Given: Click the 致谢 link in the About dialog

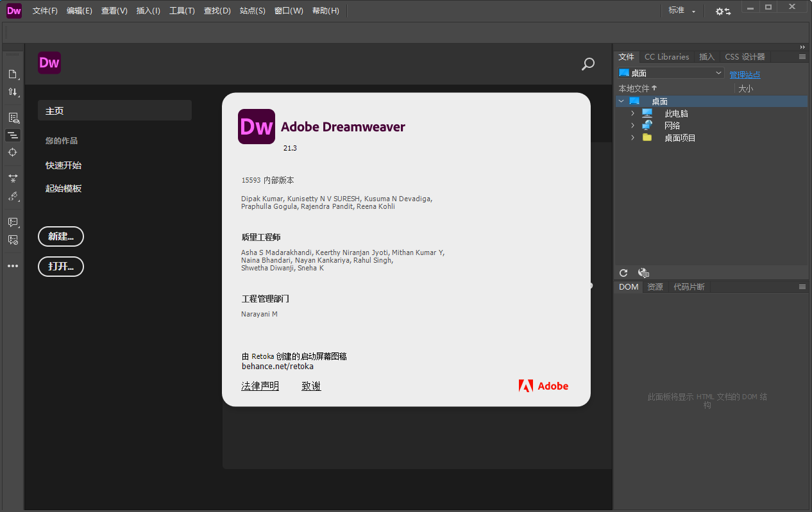Looking at the screenshot, I should [311, 386].
